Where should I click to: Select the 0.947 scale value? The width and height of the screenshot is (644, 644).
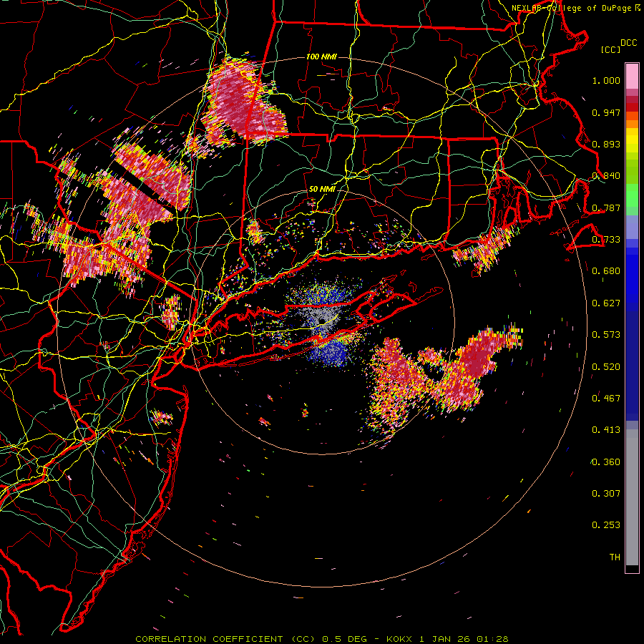click(606, 112)
